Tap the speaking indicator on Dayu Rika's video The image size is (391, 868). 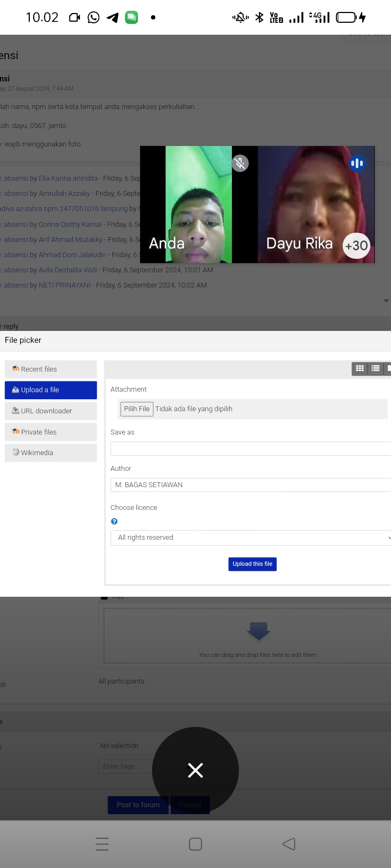tap(357, 163)
